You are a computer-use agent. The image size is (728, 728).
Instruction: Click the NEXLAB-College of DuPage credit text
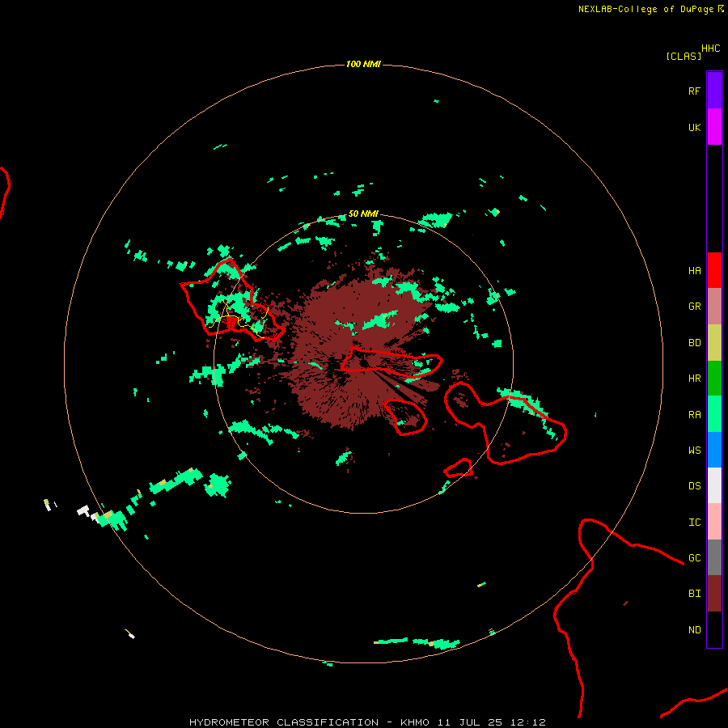645,9
